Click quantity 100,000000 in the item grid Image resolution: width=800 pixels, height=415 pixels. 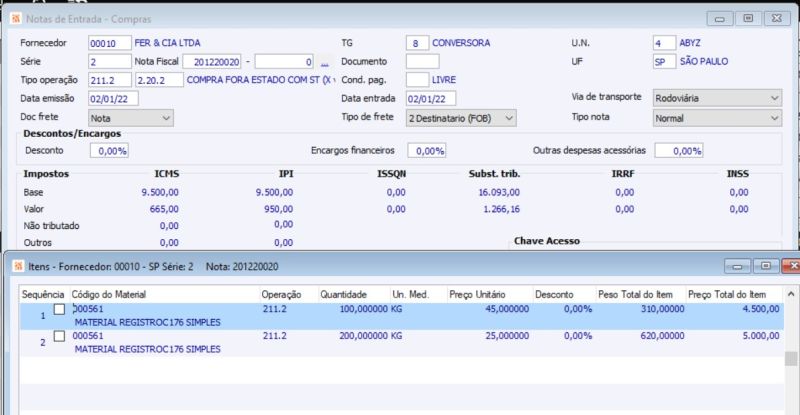(x=364, y=309)
